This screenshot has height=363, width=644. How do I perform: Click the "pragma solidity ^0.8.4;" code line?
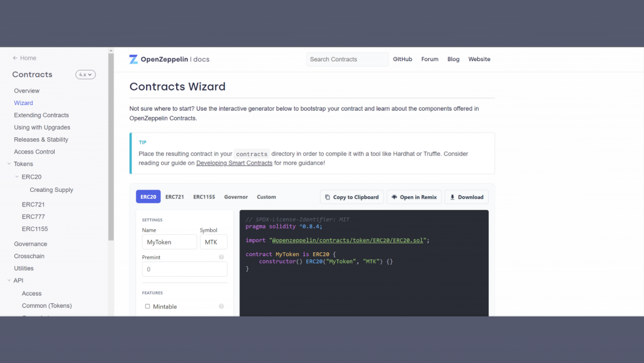[284, 226]
